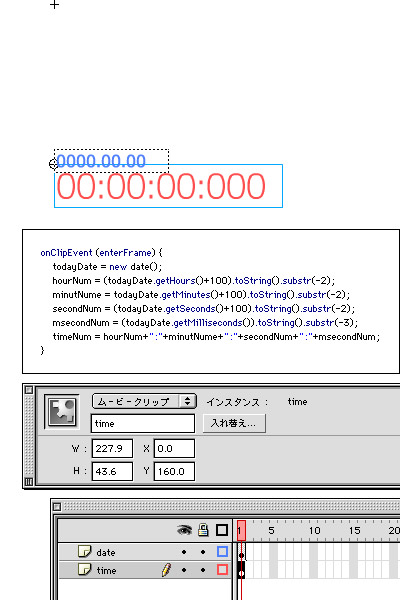Click the movie clip symbol thumbnail icon

pos(62,412)
